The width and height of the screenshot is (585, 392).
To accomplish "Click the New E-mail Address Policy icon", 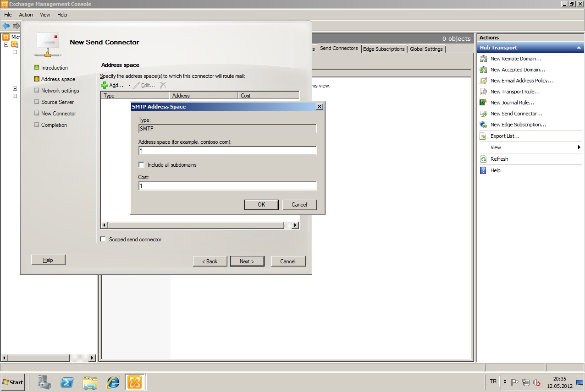I will pyautogui.click(x=483, y=81).
